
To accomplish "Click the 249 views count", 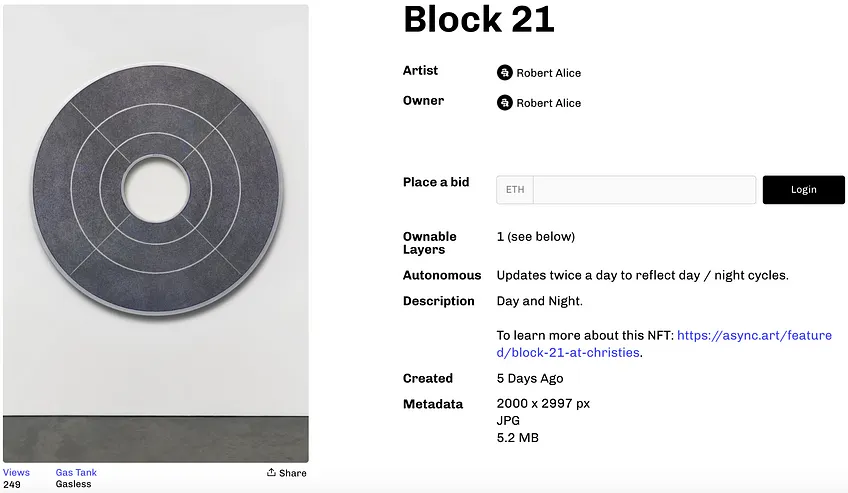I will 12,485.
